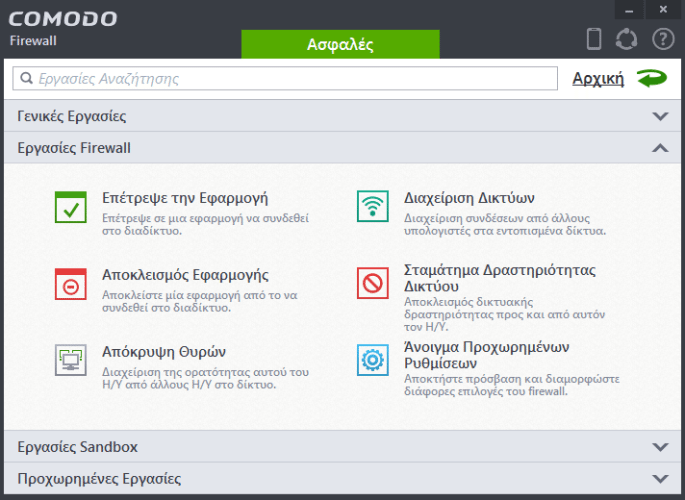Screen dimensions: 685x500
Task: Click description 'Διαχείριση συνδέσεων από άλλους'
Action: point(497,218)
